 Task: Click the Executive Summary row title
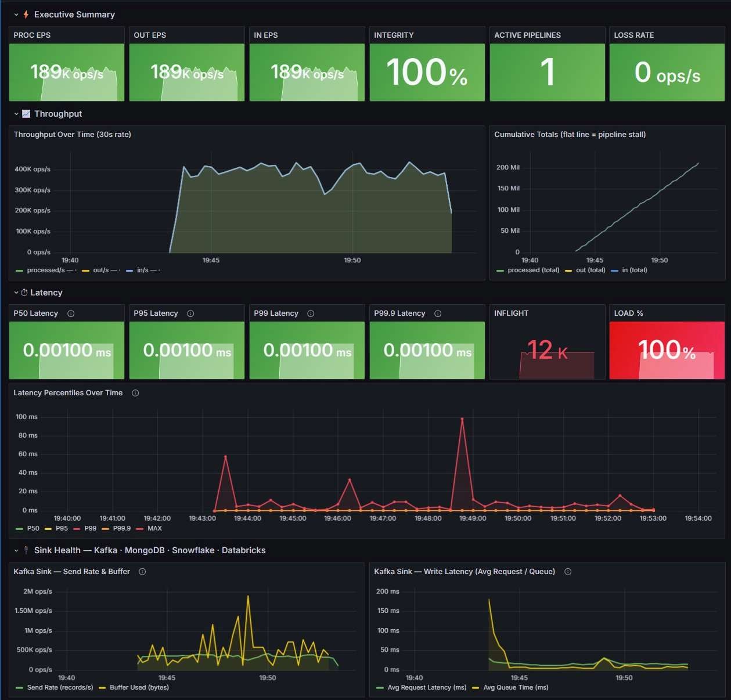pyautogui.click(x=74, y=15)
